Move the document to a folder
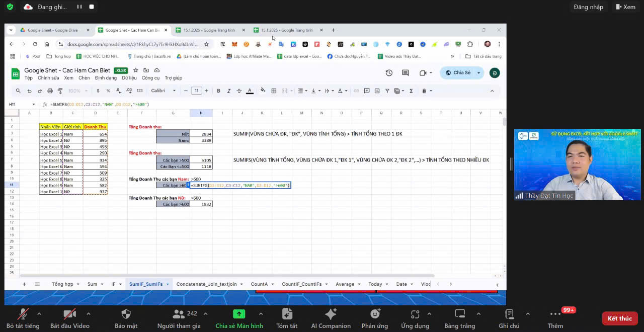 click(x=146, y=70)
